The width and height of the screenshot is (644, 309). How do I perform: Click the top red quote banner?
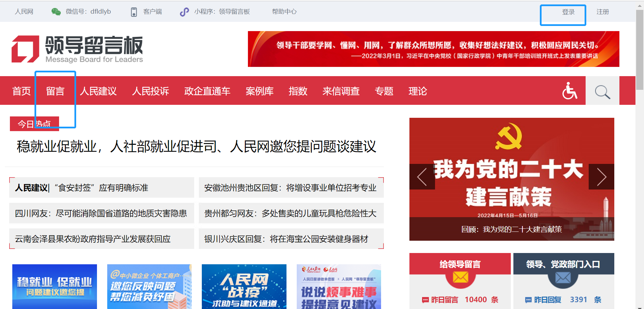point(434,49)
